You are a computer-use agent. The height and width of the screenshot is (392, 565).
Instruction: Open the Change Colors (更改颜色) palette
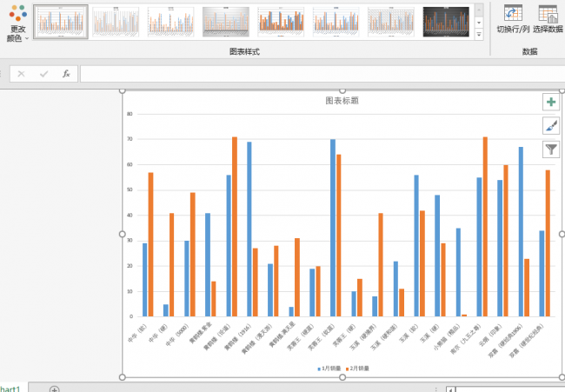coord(17,23)
